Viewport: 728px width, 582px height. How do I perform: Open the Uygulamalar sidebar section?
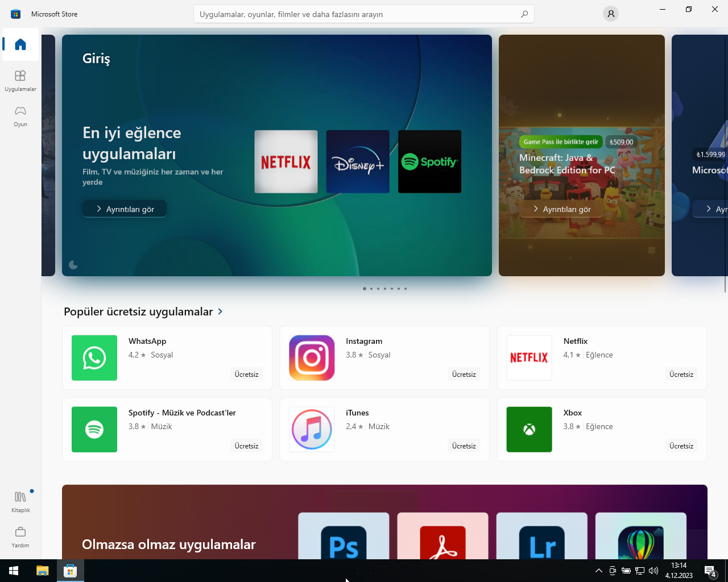pos(20,81)
